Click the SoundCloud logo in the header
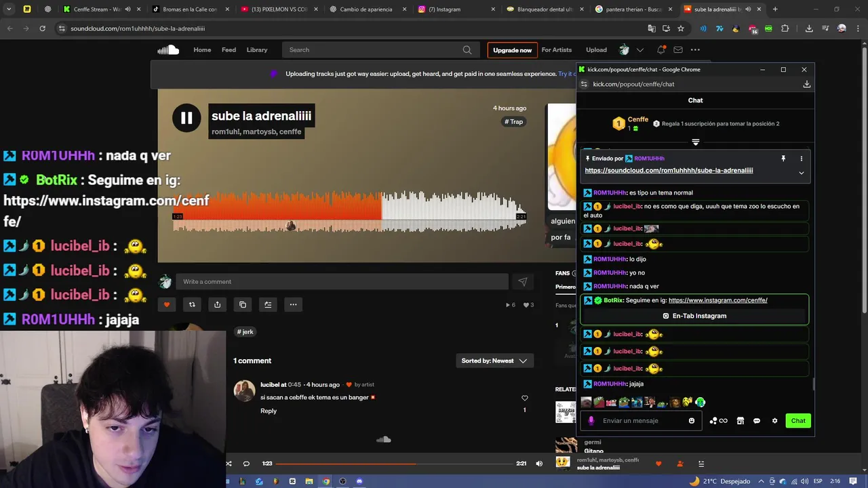 168,49
